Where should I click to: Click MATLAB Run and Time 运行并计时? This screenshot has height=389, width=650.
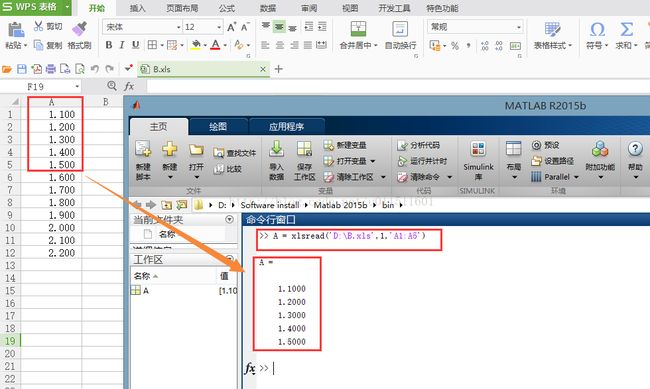pyautogui.click(x=422, y=161)
